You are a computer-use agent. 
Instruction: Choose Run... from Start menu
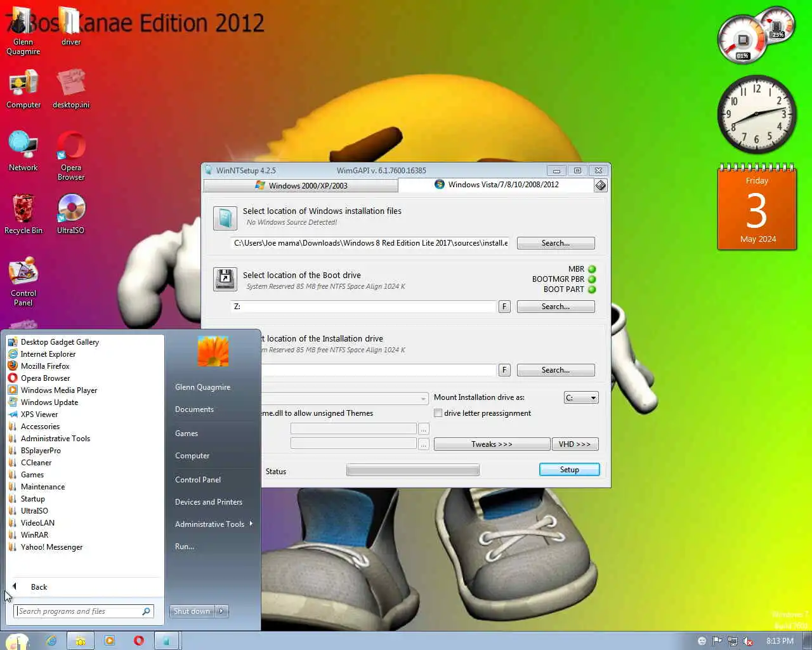click(x=185, y=547)
